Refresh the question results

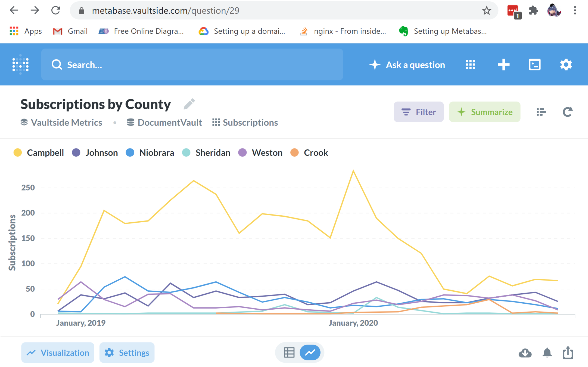click(x=567, y=112)
